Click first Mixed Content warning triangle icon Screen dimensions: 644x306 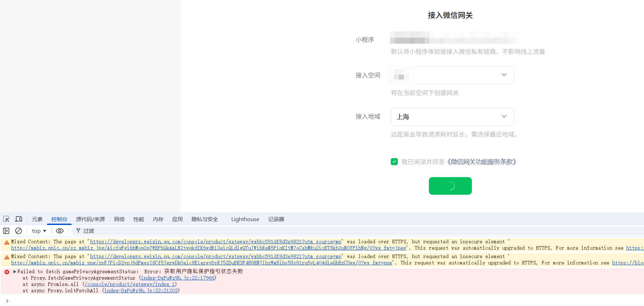coord(7,242)
